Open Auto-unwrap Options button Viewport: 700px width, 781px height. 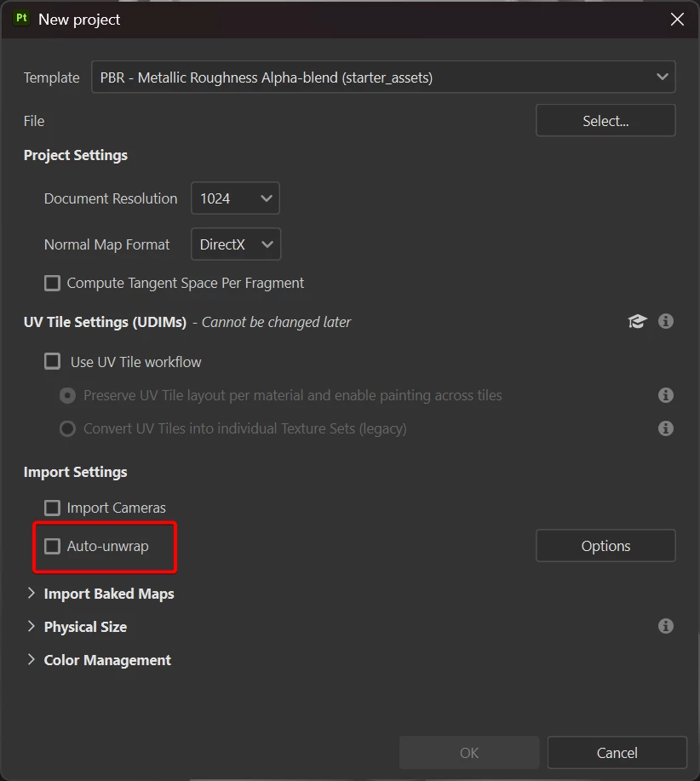(x=605, y=546)
